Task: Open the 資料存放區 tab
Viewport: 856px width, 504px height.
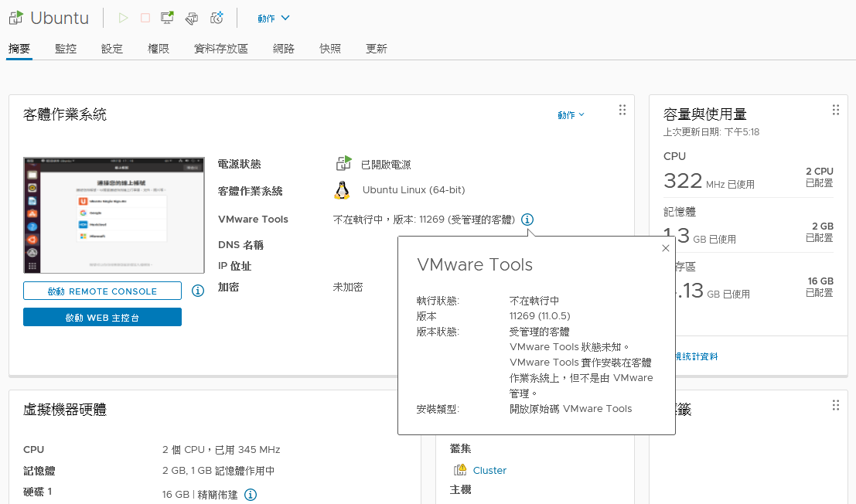Action: coord(220,49)
